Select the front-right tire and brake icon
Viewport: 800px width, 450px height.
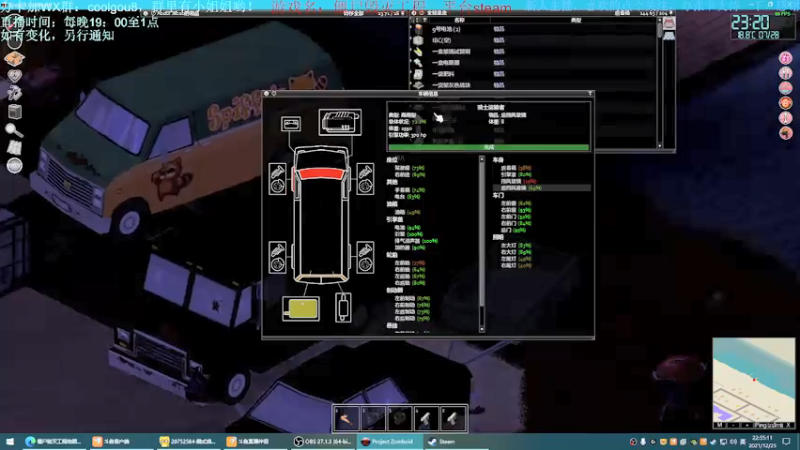pos(365,179)
